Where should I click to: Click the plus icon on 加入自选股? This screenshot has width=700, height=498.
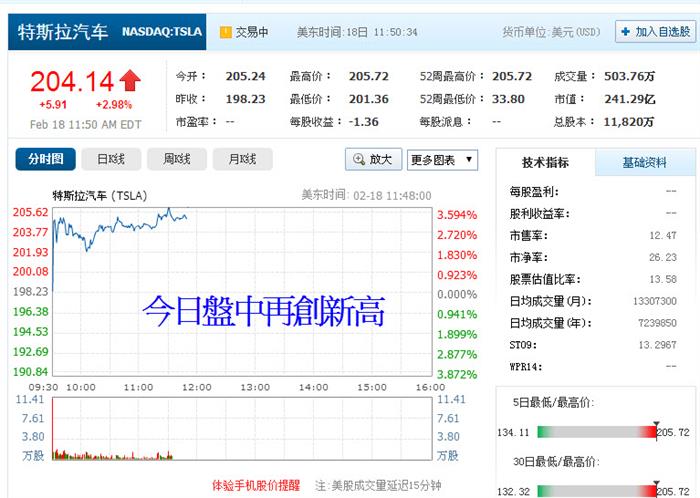(625, 32)
